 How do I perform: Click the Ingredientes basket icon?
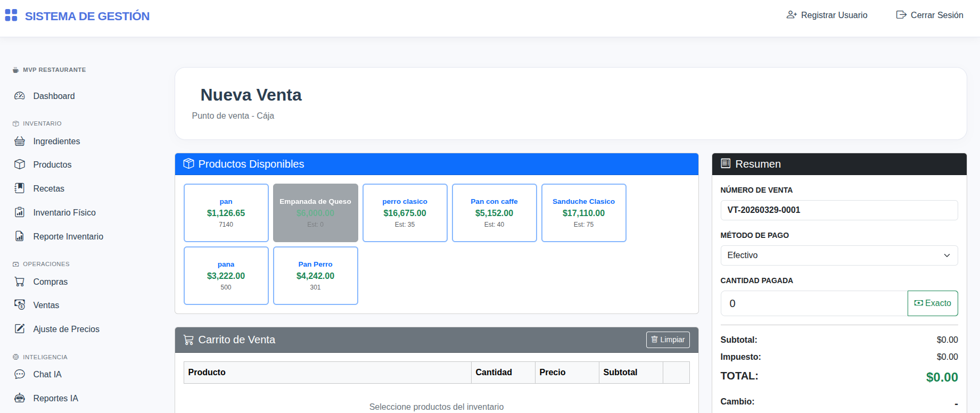point(20,141)
